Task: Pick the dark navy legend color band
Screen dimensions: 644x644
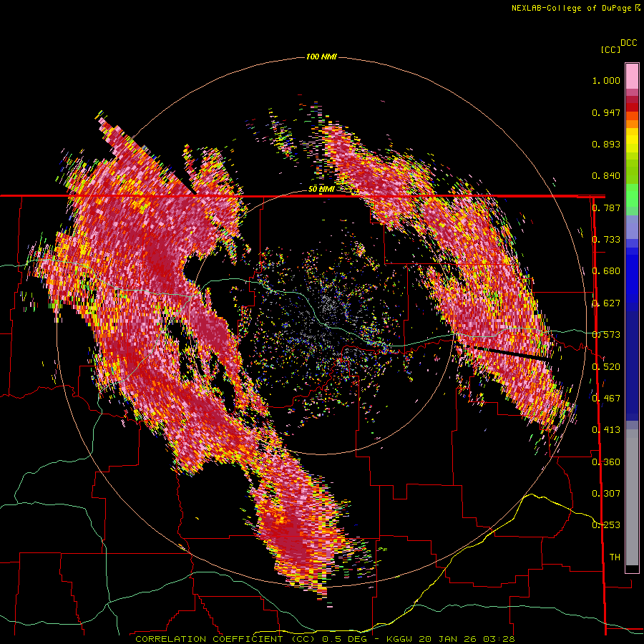Action: (x=632, y=366)
